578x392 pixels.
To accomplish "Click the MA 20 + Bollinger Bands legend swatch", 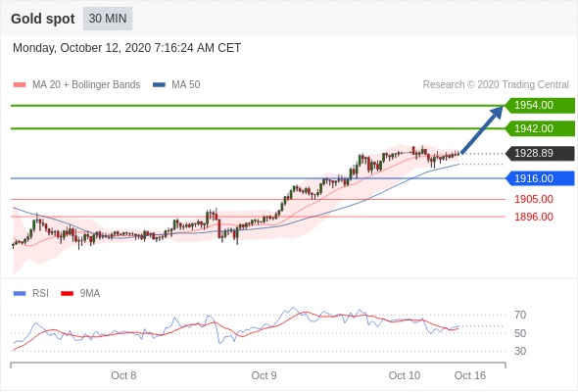I will click(x=20, y=85).
